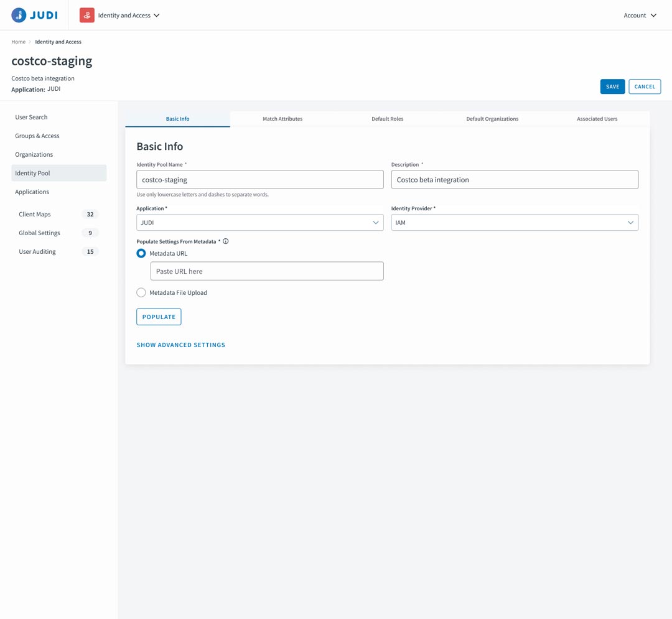Click the Populate button
Screen dimensions: 672x619
click(159, 317)
